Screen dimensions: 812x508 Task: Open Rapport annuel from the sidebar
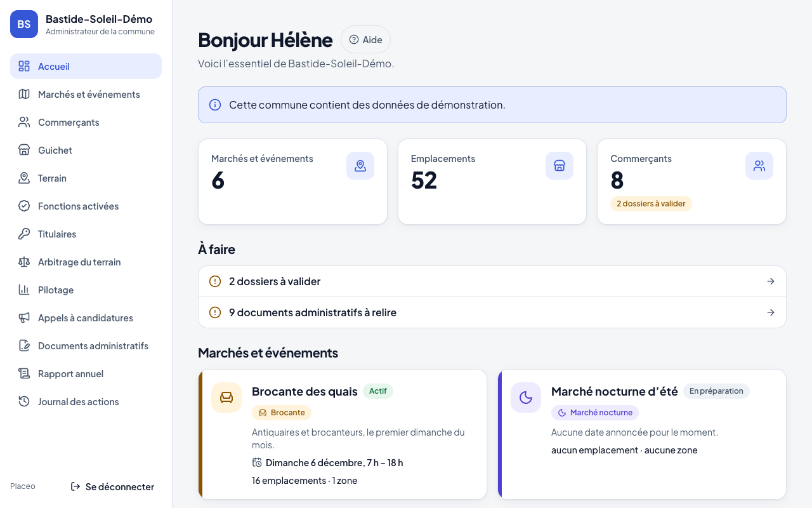(x=86, y=373)
